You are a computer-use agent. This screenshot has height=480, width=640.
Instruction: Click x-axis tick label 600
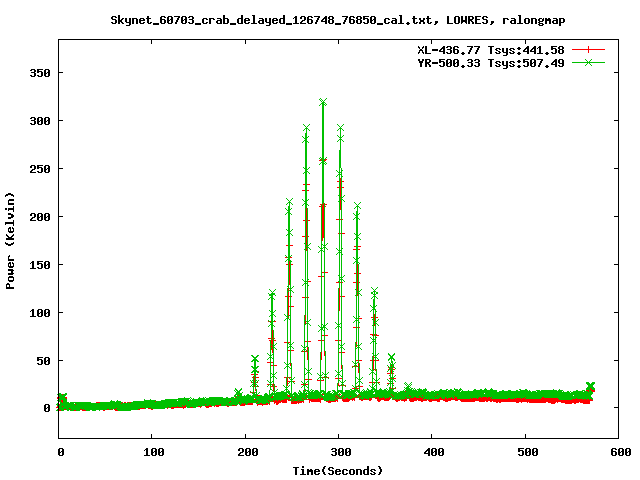(621, 452)
